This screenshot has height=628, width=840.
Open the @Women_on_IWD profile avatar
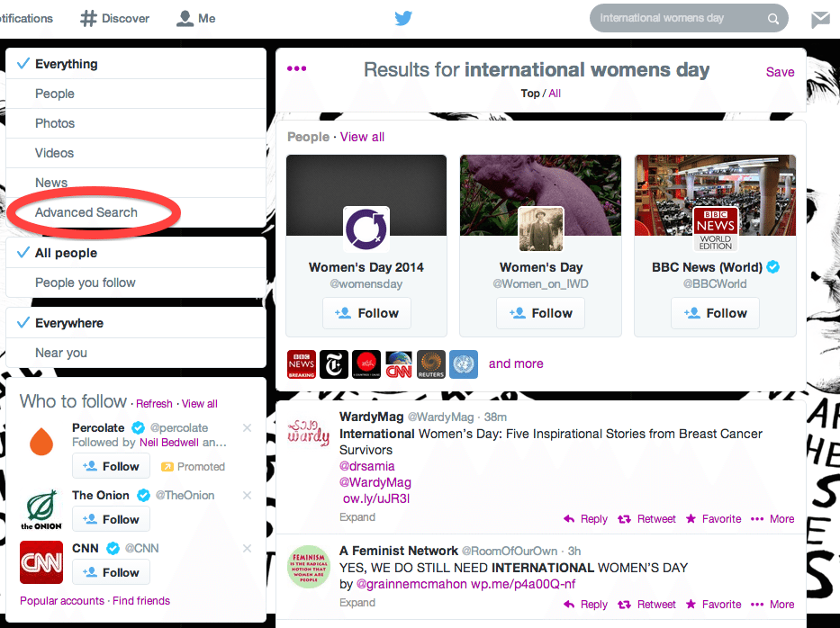(x=540, y=229)
